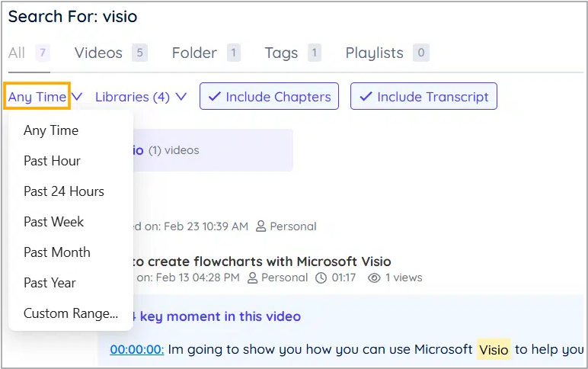This screenshot has width=588, height=369.
Task: Select the All results tab
Action: click(x=17, y=53)
